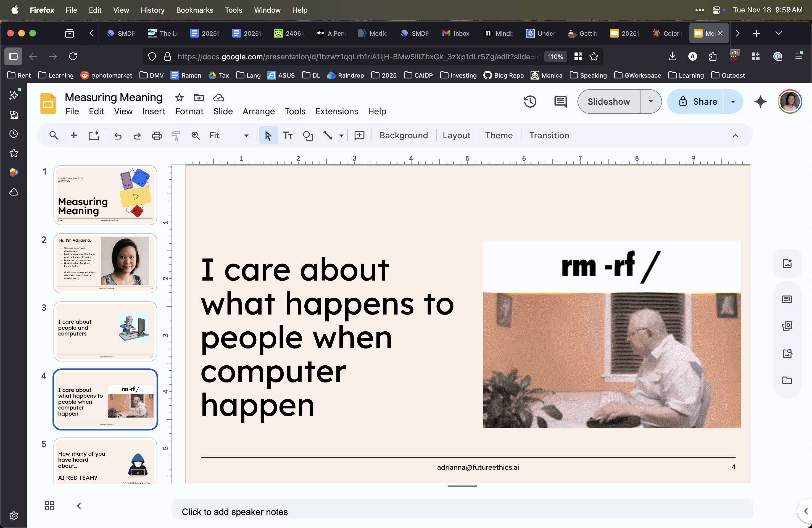Viewport: 812px width, 528px height.
Task: Expand the line tool dropdown arrow
Action: pyautogui.click(x=341, y=135)
